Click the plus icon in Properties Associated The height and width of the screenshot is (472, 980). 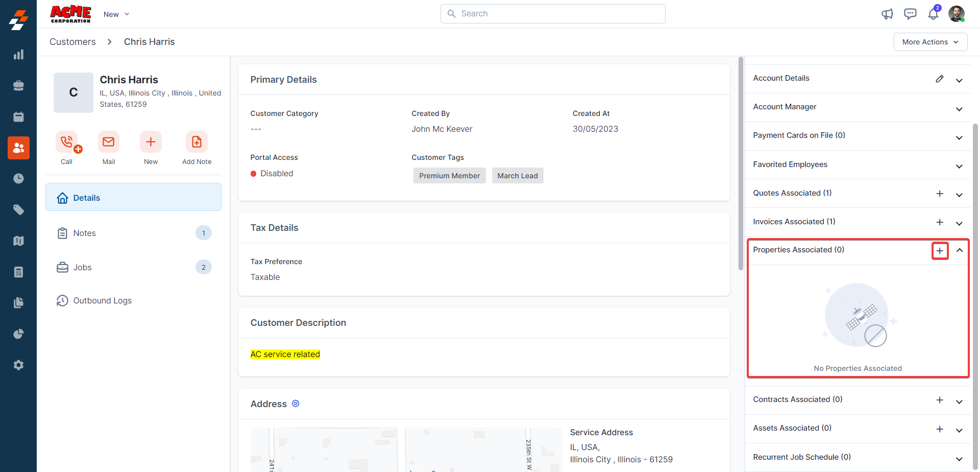pos(940,251)
